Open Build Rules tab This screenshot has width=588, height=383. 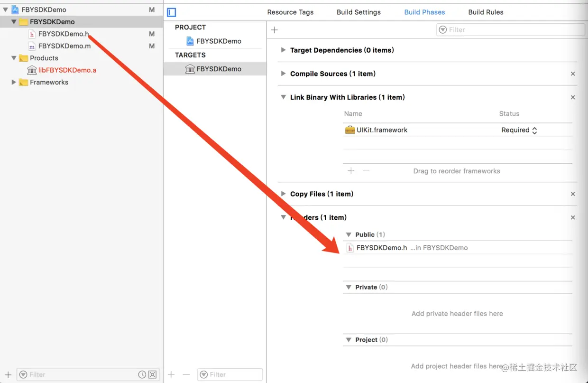click(486, 12)
